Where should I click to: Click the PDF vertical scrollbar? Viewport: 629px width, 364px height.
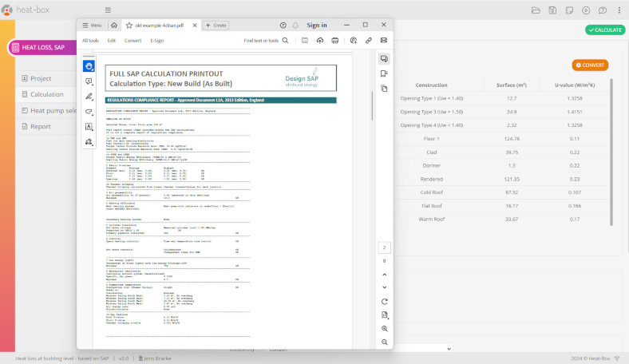(x=372, y=105)
